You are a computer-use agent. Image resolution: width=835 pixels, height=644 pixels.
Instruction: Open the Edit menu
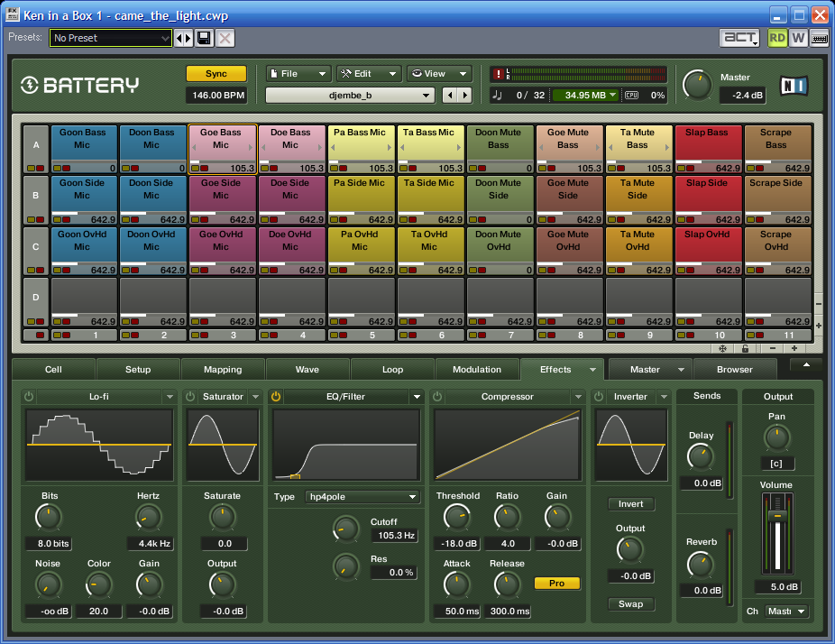[x=369, y=73]
